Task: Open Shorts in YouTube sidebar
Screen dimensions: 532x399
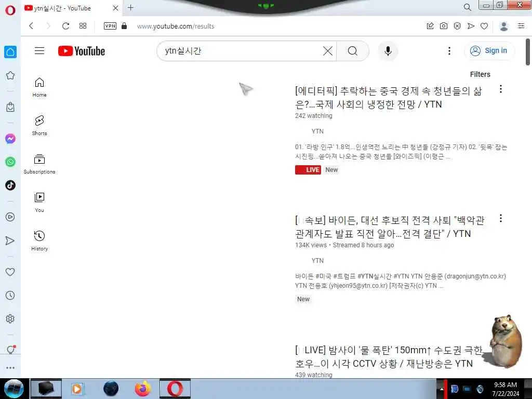Action: coord(39,126)
